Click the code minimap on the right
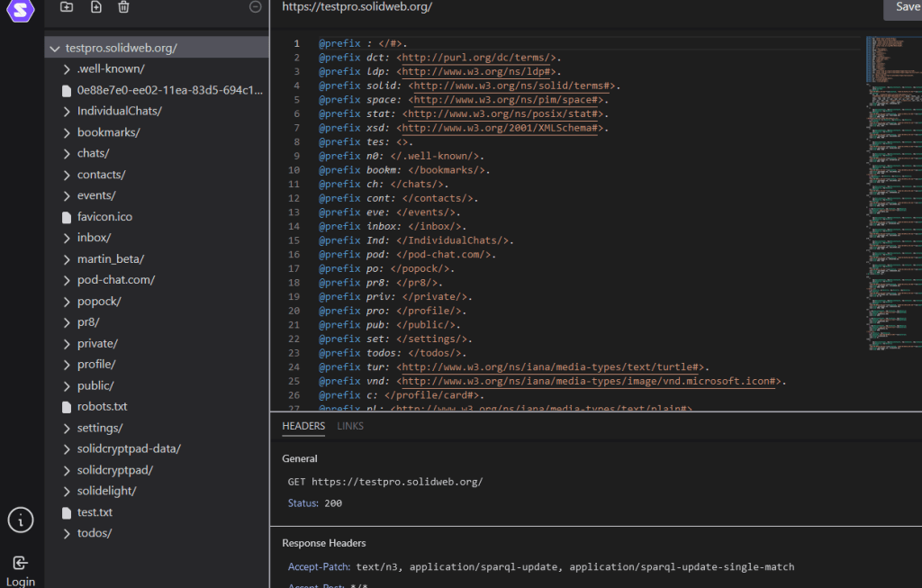This screenshot has height=588, width=922. point(892,180)
